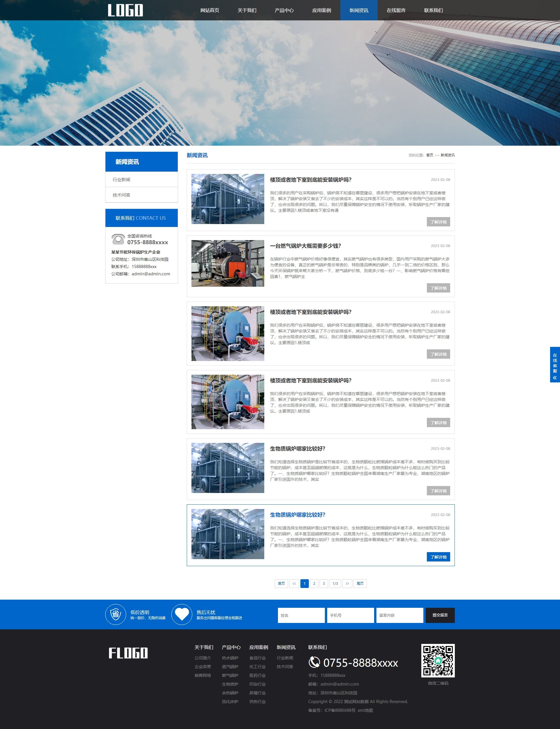Click the 留言内容 input field

click(x=399, y=615)
